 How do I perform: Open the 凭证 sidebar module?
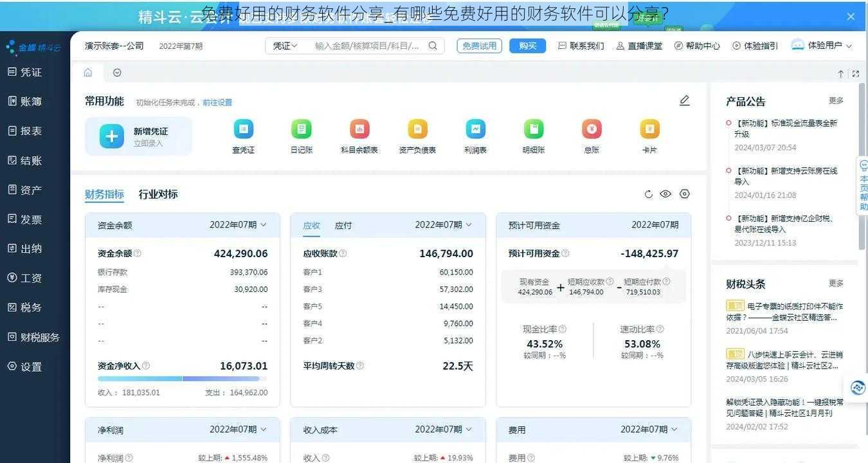click(24, 72)
